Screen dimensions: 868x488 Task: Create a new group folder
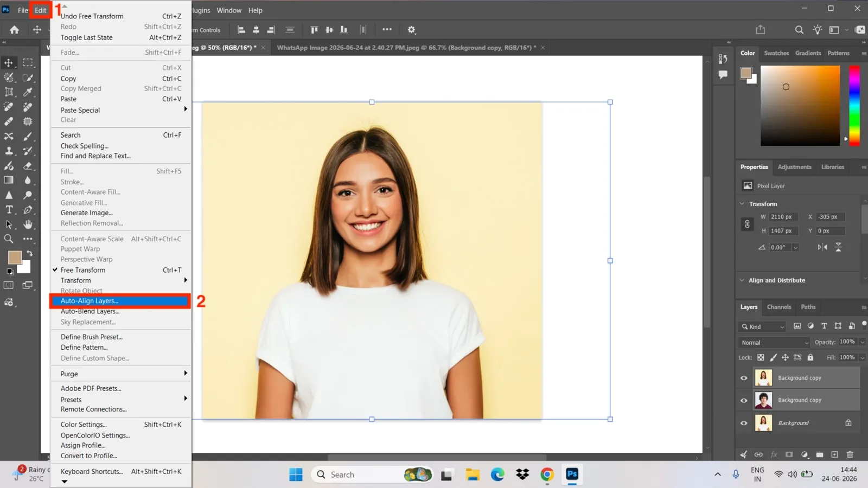(x=820, y=454)
